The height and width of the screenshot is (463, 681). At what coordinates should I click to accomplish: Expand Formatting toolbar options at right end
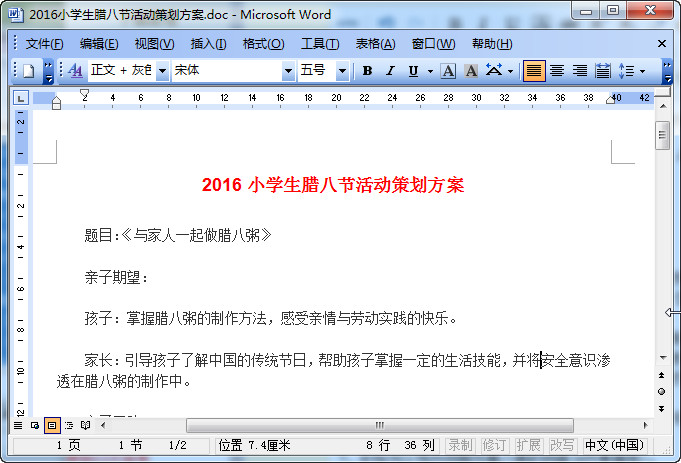(667, 71)
